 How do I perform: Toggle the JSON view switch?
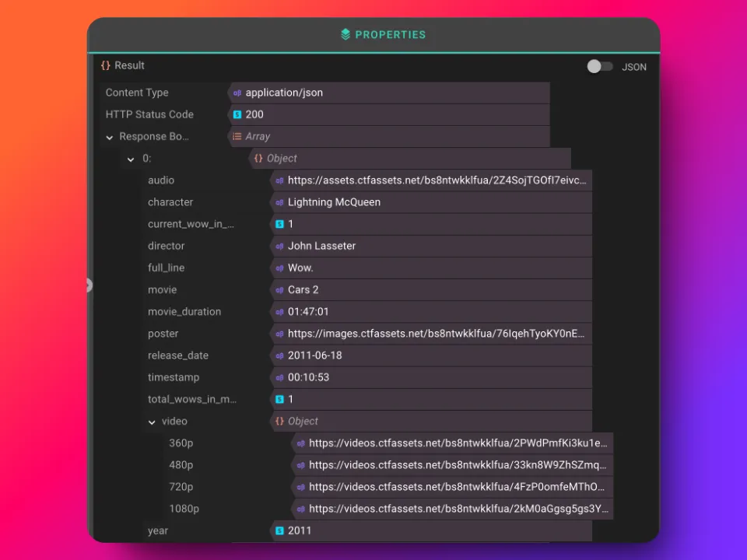(x=600, y=67)
